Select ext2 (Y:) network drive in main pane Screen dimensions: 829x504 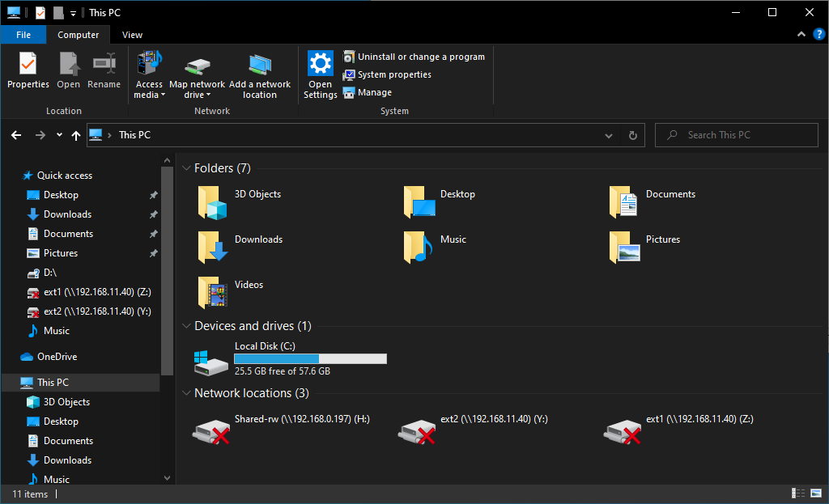(x=473, y=431)
